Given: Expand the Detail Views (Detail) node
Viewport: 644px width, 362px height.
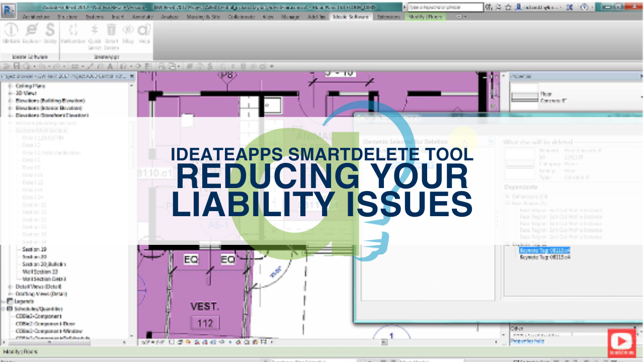Looking at the screenshot, I should (x=11, y=287).
